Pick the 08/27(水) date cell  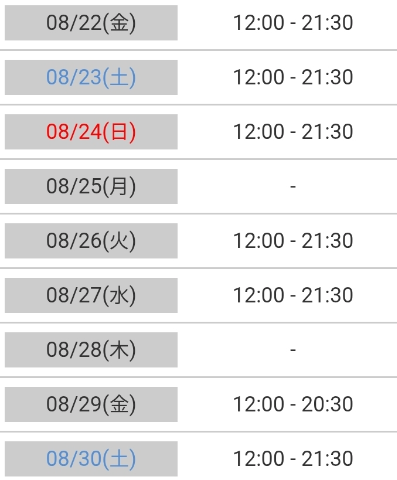coord(91,295)
